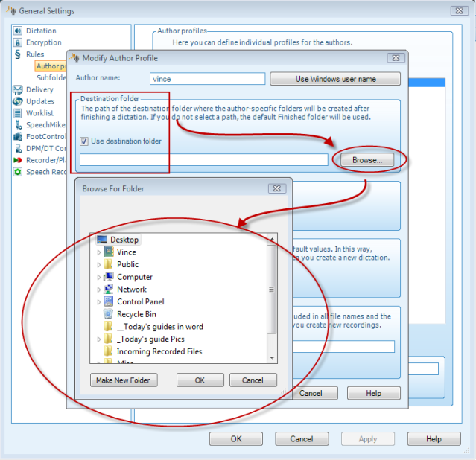Click the Speech Recognition gear icon

[18, 172]
